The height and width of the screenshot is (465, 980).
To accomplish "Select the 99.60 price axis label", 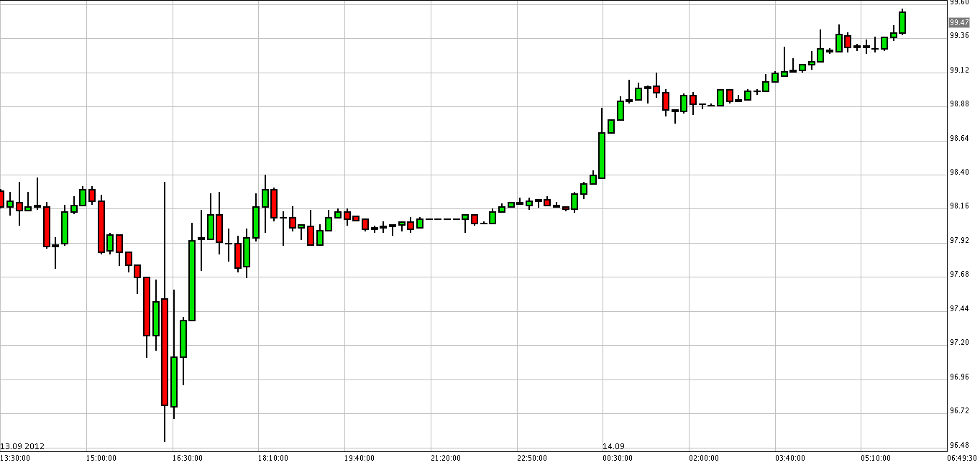I will [959, 3].
